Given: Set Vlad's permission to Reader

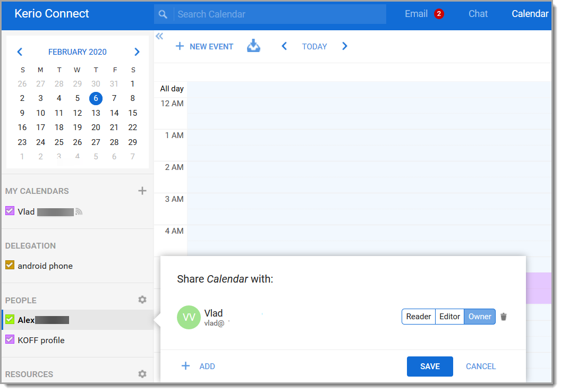Looking at the screenshot, I should coord(419,317).
